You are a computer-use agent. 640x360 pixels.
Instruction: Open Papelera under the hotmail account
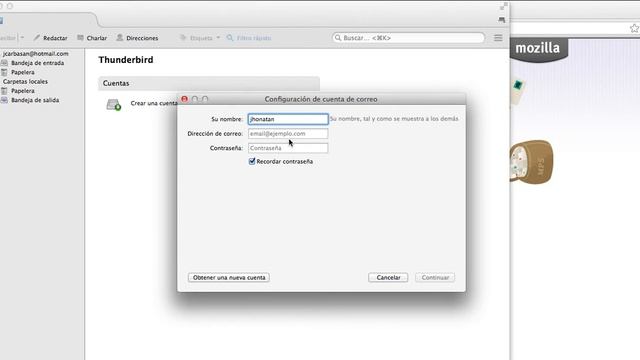pos(23,72)
